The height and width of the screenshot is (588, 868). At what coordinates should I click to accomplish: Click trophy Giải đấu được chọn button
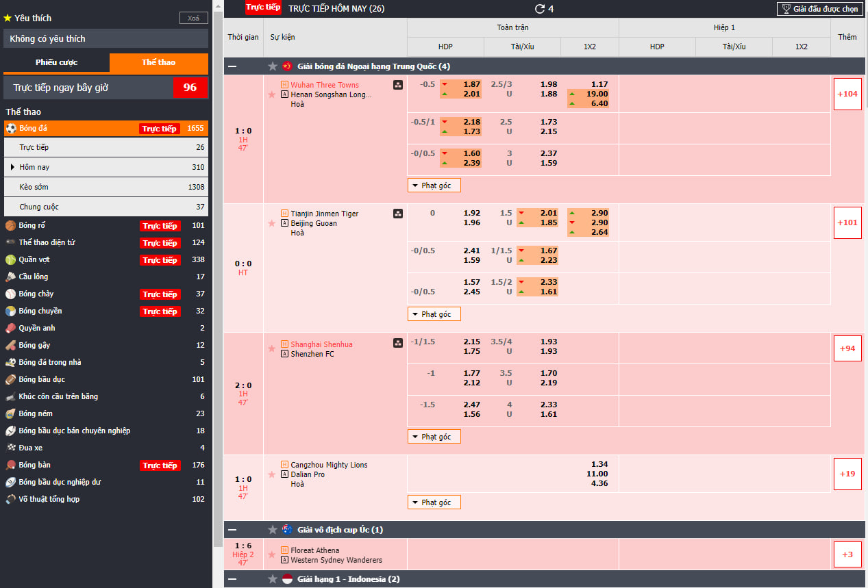click(819, 9)
